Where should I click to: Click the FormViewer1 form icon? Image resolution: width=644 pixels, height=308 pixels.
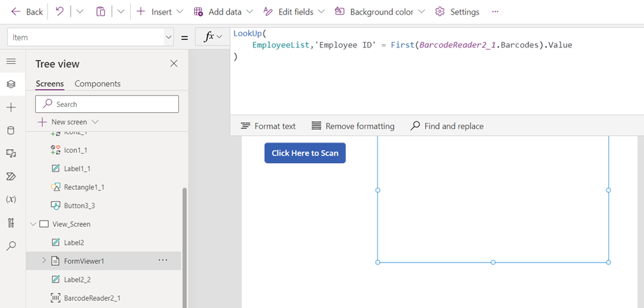pyautogui.click(x=55, y=261)
